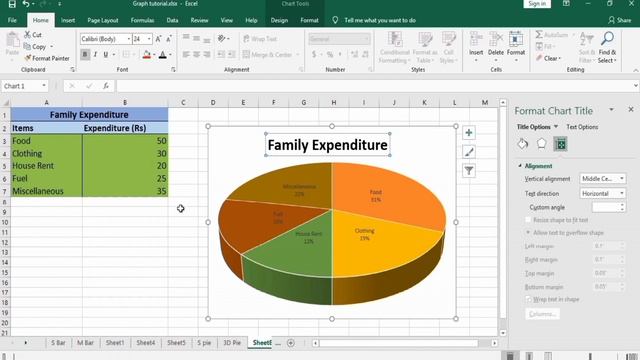Open the Format cells menu
The image size is (640, 360).
[516, 47]
